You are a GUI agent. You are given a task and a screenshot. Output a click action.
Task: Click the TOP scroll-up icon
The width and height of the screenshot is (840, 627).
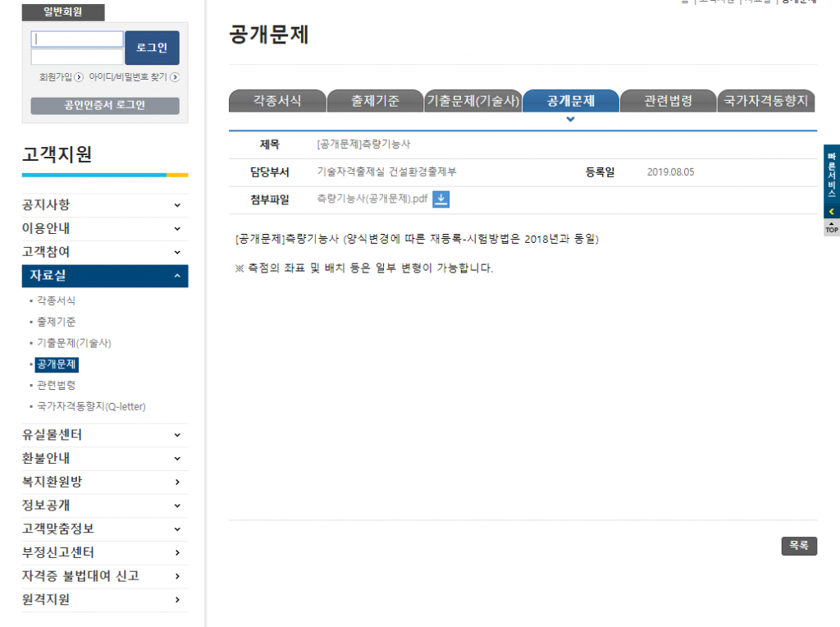point(831,227)
